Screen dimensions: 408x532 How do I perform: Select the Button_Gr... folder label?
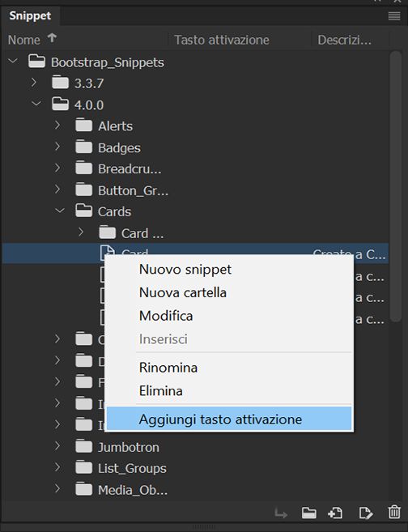(133, 190)
